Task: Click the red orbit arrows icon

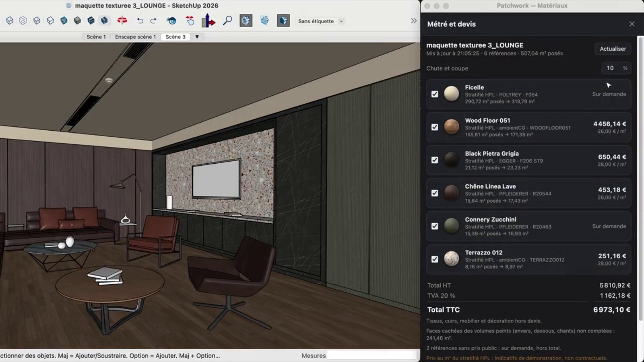Action: (x=122, y=21)
